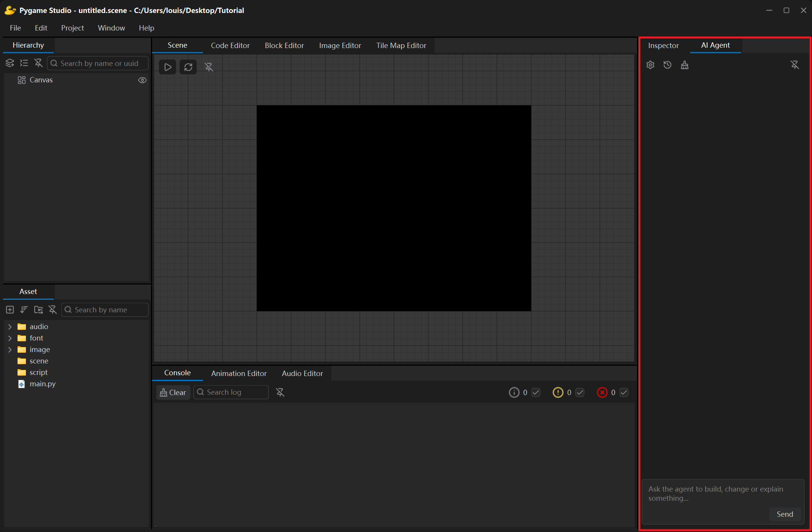The width and height of the screenshot is (812, 532).
Task: Uncheck the warning messages filter checkbox
Action: [580, 392]
